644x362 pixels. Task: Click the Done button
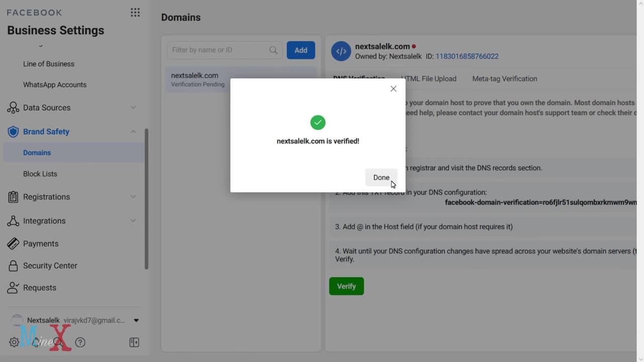381,177
